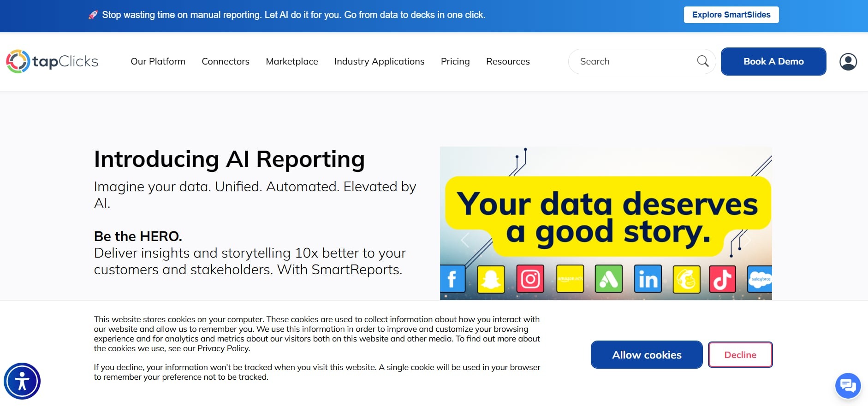
Task: Click Explore SmartSlides button
Action: [731, 15]
